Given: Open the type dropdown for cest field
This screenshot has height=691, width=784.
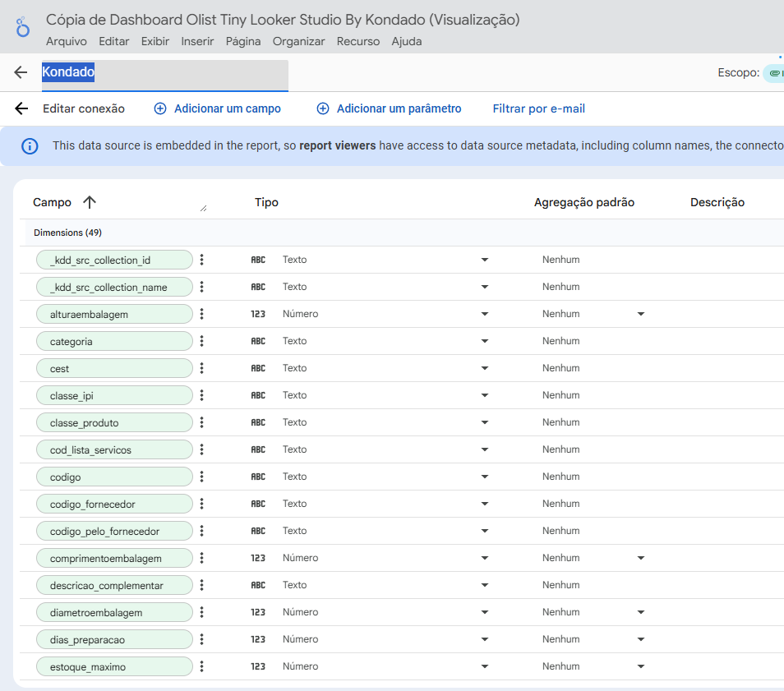Looking at the screenshot, I should click(484, 368).
